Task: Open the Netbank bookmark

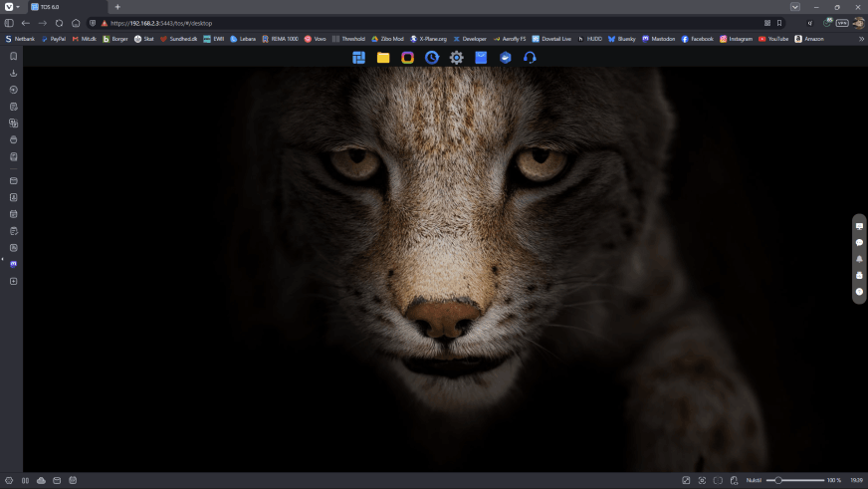Action: click(x=20, y=39)
